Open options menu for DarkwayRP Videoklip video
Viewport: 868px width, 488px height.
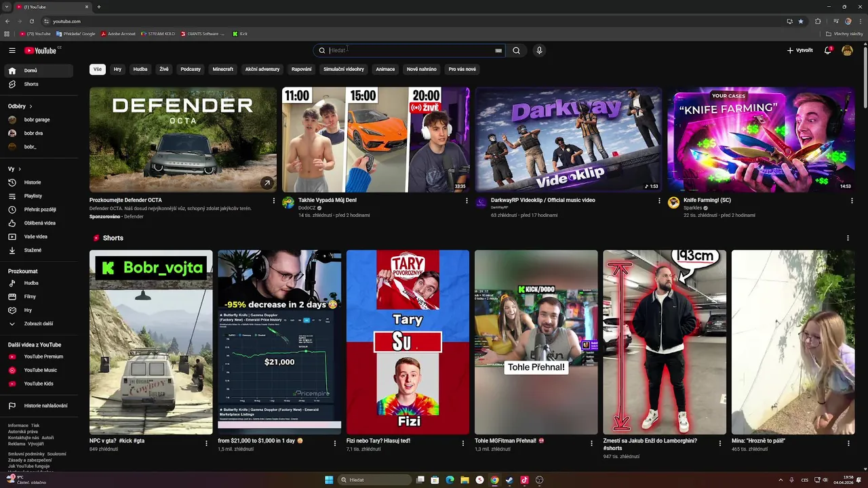point(659,201)
